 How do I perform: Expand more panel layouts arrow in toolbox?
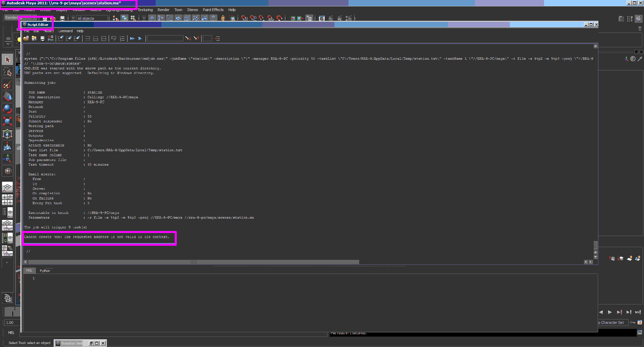coord(7,263)
